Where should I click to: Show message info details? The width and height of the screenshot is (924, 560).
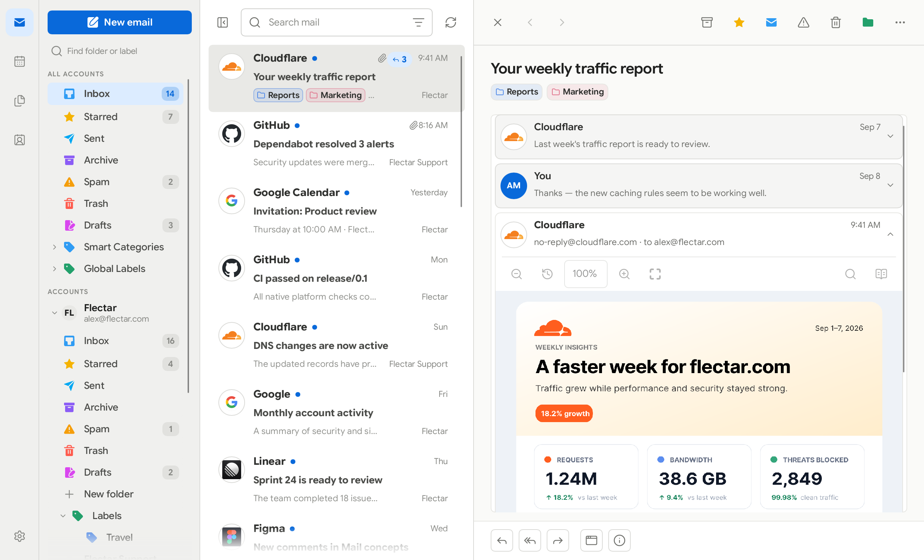[x=619, y=540]
